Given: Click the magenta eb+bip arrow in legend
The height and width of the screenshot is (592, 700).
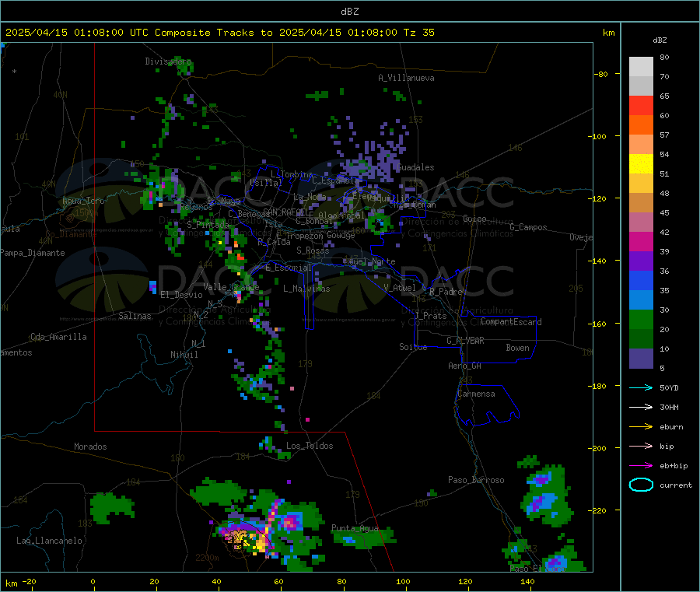Looking at the screenshot, I should (x=641, y=465).
